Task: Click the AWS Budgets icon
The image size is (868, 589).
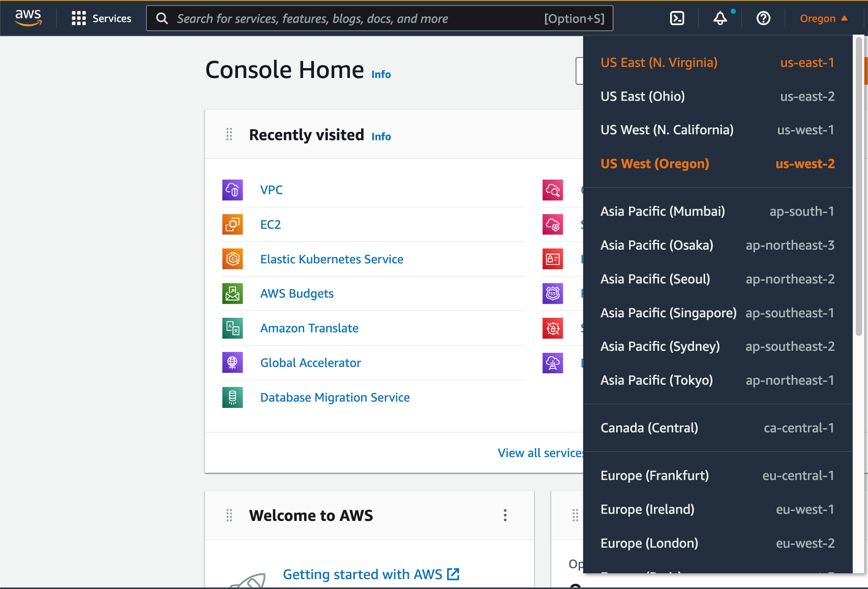Action: click(x=232, y=294)
